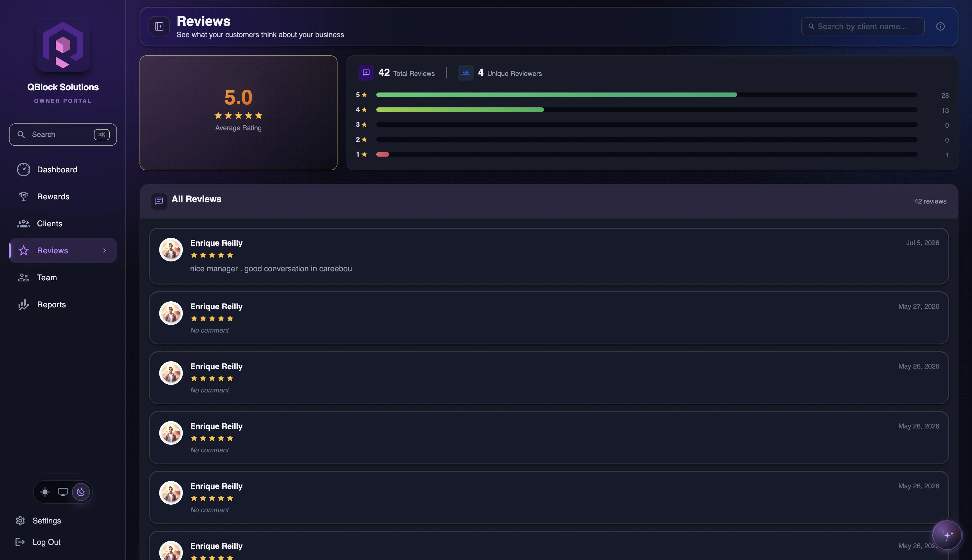972x560 pixels.
Task: Open the info icon beside client search
Action: [x=940, y=26]
